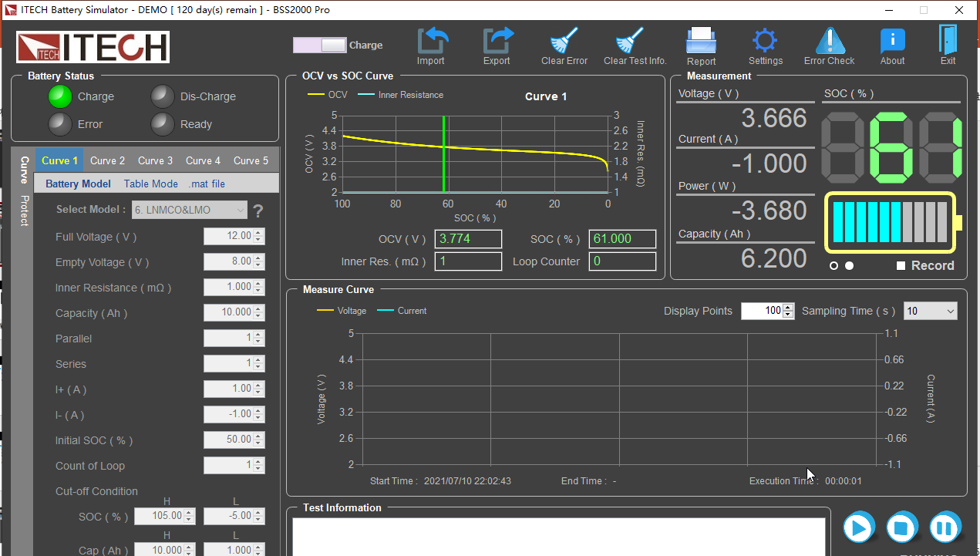Select the second measurement page radio dot
Image resolution: width=980 pixels, height=556 pixels.
[x=849, y=266]
